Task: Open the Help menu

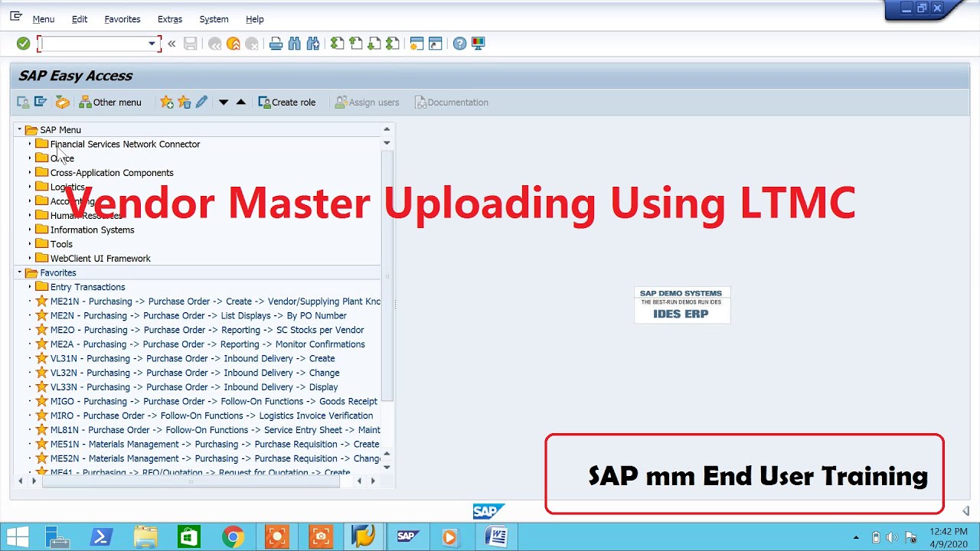Action: pyautogui.click(x=255, y=19)
